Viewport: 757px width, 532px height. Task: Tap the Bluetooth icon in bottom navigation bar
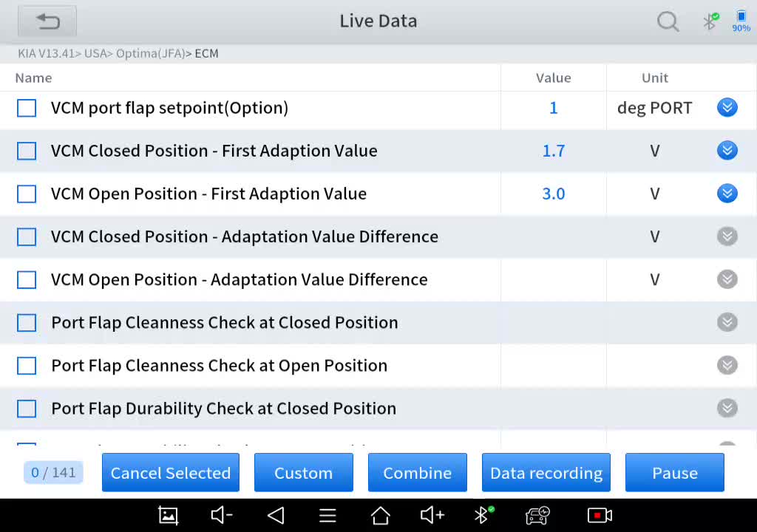coord(483,516)
